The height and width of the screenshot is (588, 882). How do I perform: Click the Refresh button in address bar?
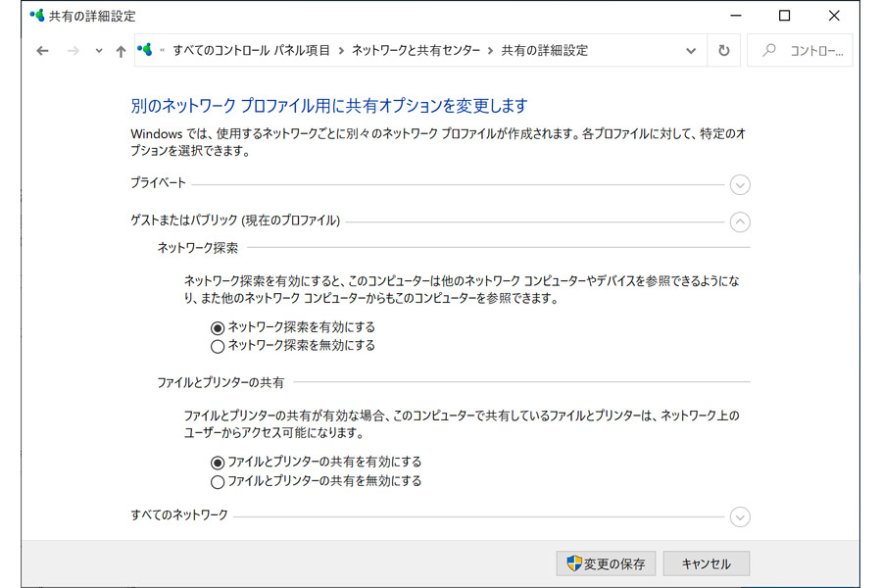[723, 51]
